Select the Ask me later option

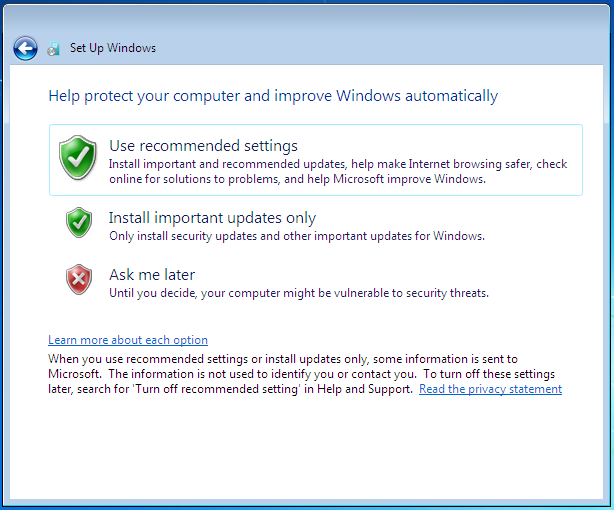152,275
